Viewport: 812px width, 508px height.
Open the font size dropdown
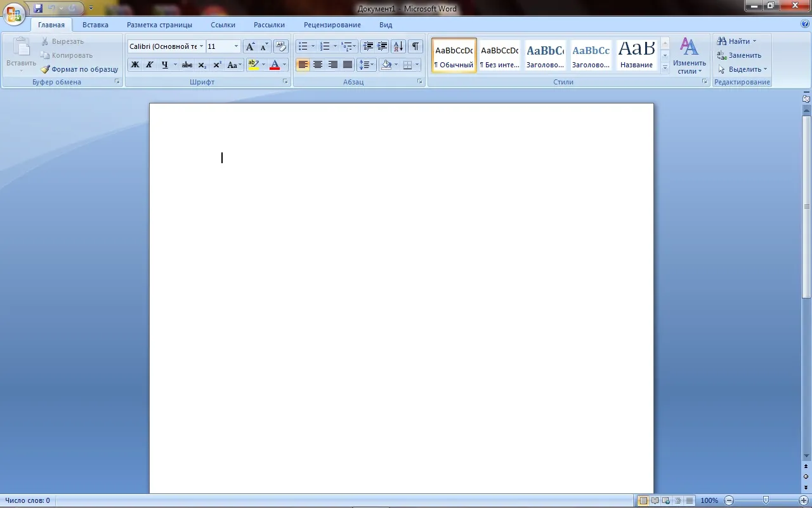[237, 46]
